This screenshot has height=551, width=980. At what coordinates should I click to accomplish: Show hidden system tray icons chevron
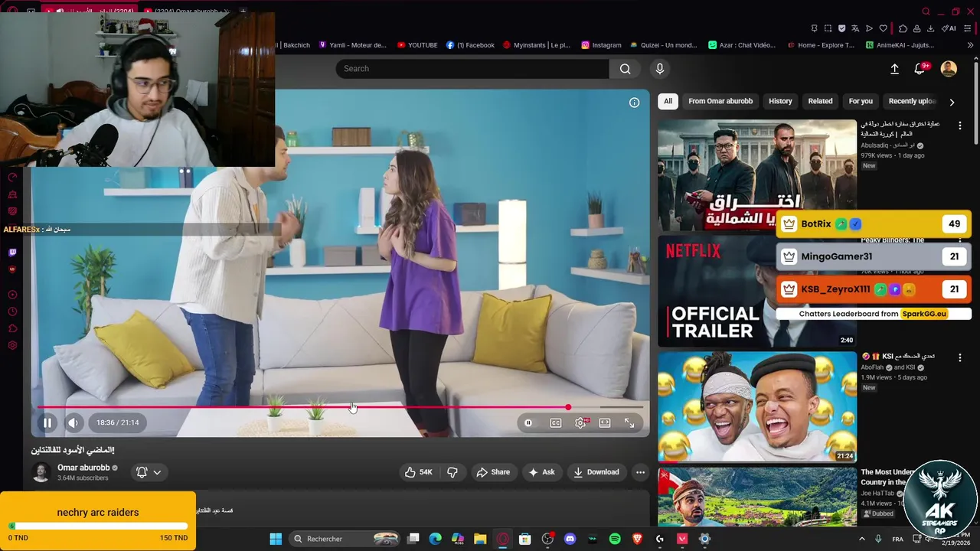pos(861,539)
